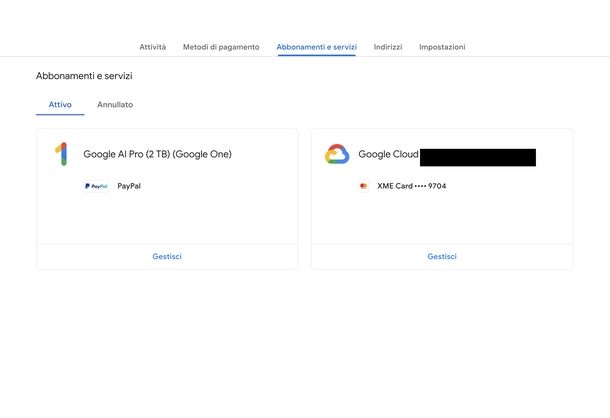Click the Google Cloud service title
This screenshot has height=418, width=610.
pyautogui.click(x=388, y=154)
